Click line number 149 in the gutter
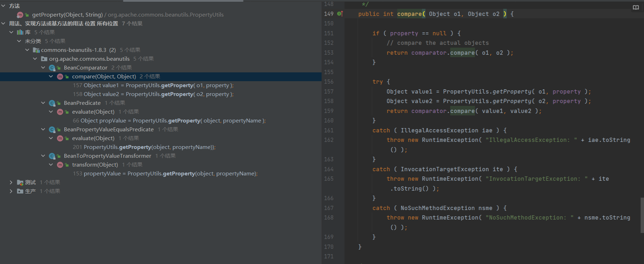 (x=329, y=14)
